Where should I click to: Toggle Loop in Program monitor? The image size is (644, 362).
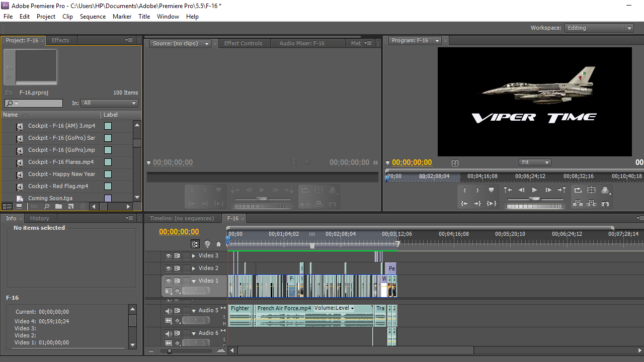pos(578,190)
